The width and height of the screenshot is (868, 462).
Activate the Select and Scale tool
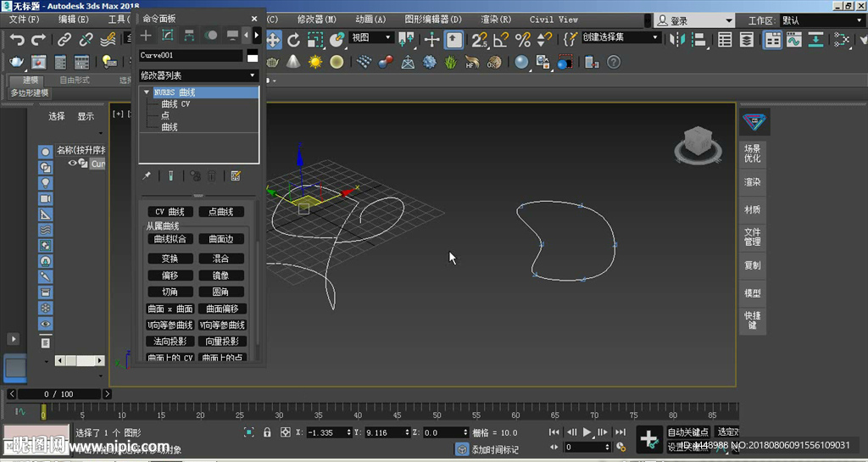coord(315,40)
